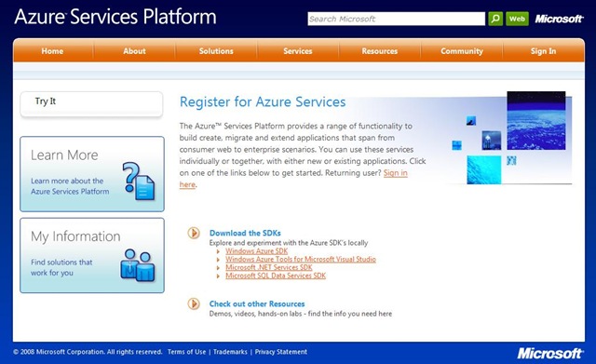Click the Learn More question mark icon
The width and height of the screenshot is (596, 364).
(139, 182)
